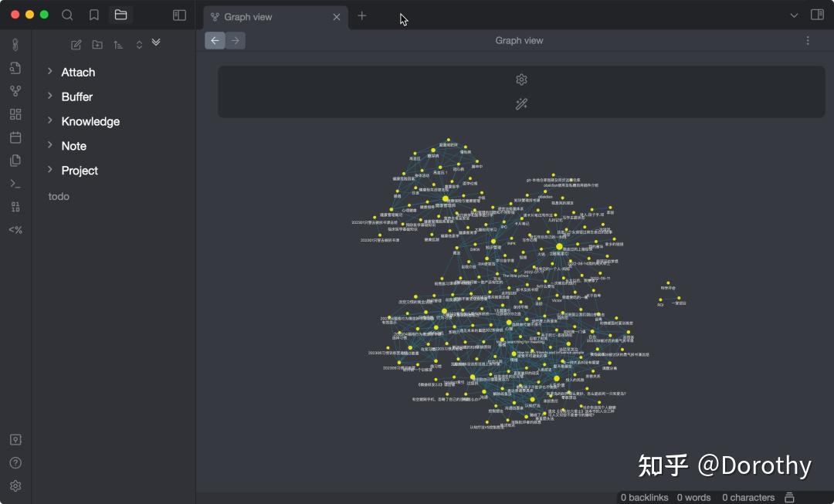Select the daily note calendar icon

click(15, 137)
